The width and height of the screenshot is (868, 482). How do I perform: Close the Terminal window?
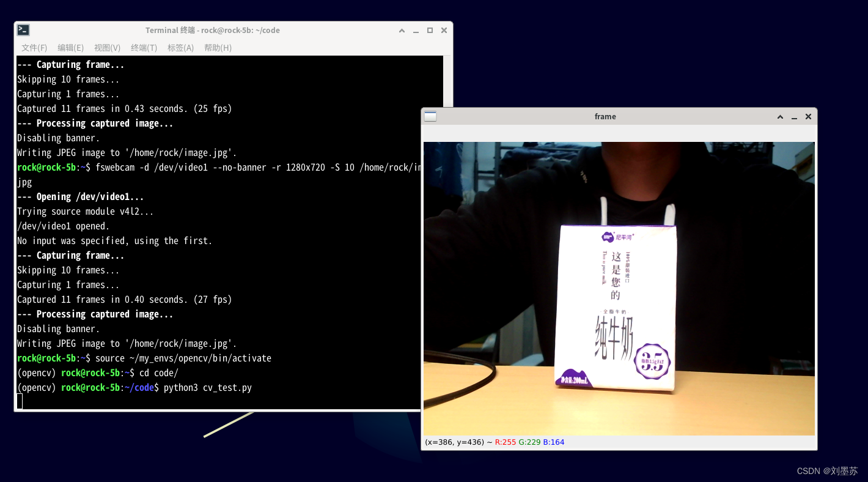point(444,31)
